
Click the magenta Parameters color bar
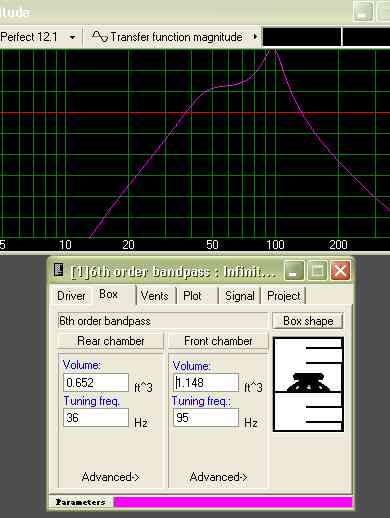pyautogui.click(x=233, y=502)
